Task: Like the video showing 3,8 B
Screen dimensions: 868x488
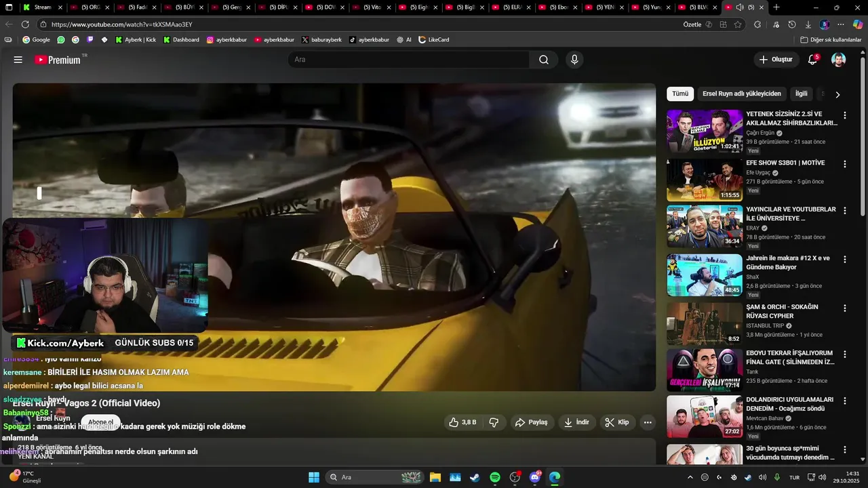Action: 462,422
